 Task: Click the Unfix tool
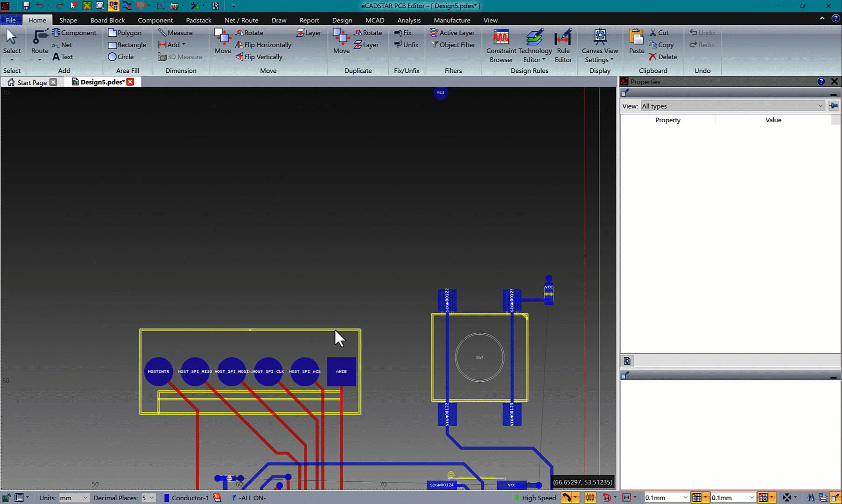(406, 45)
